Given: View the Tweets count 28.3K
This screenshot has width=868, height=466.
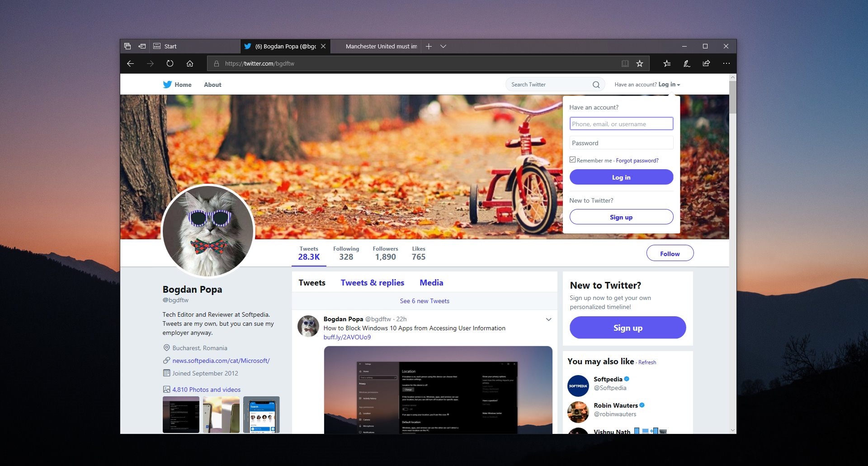Looking at the screenshot, I should [309, 253].
